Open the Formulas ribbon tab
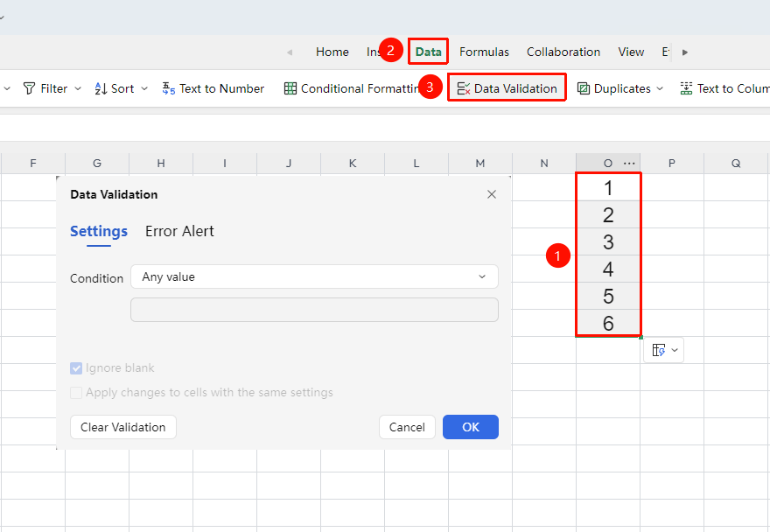This screenshot has width=770, height=532. (x=484, y=52)
